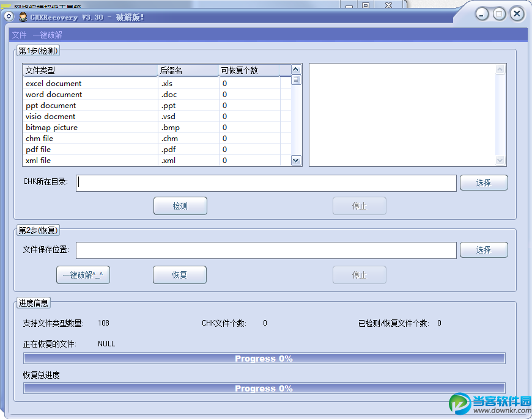The image size is (532, 419).
Task: Sort by 可恢复个数 column header
Action: tap(249, 70)
